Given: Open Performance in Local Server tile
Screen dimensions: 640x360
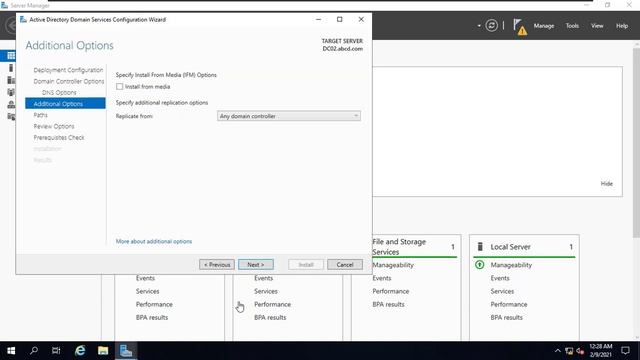Looking at the screenshot, I should point(509,304).
